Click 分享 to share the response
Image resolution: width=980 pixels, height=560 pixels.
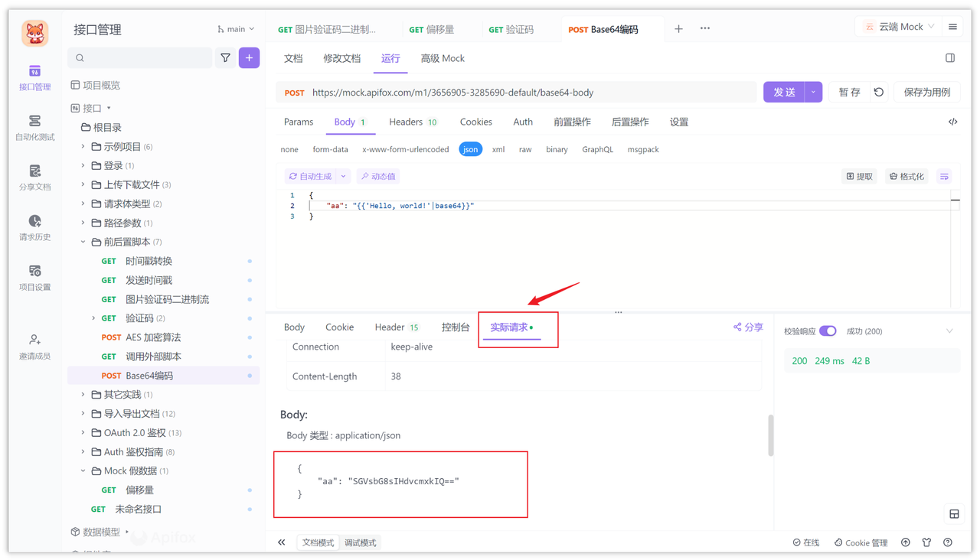(x=748, y=327)
